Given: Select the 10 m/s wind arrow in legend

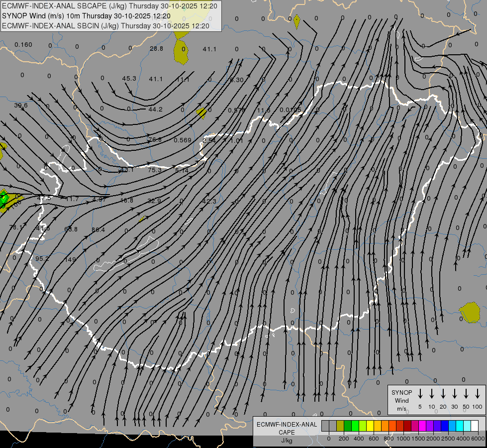Looking at the screenshot, I should coord(432,394).
